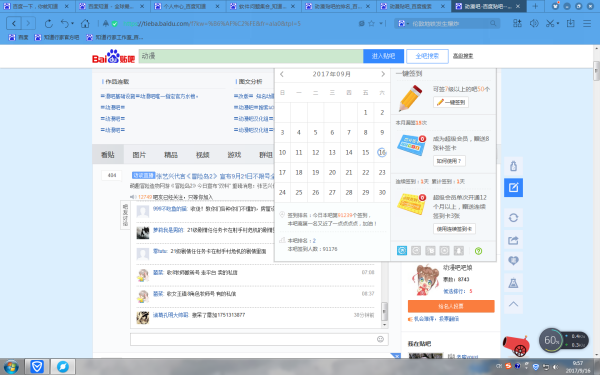Click the button under the yellow card
The height and width of the screenshot is (375, 600).
tap(454, 229)
